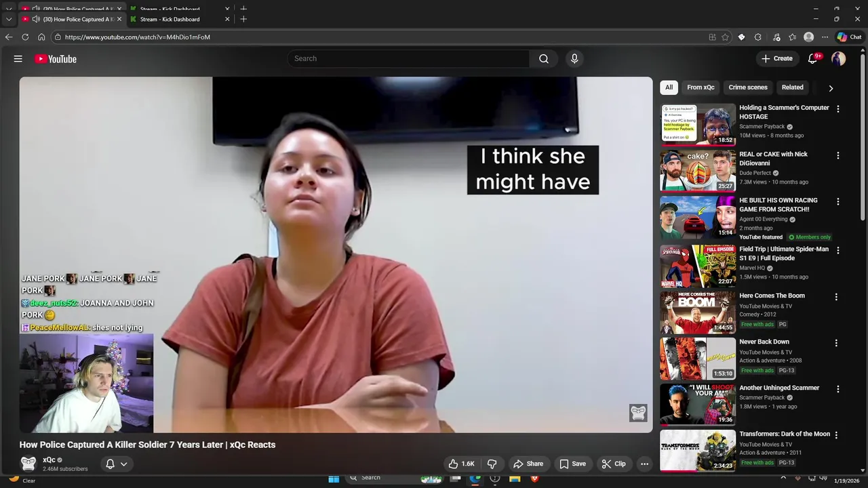Screen dimensions: 868x488
Task: Click the page vertical scrollbar
Action: [x=863, y=136]
